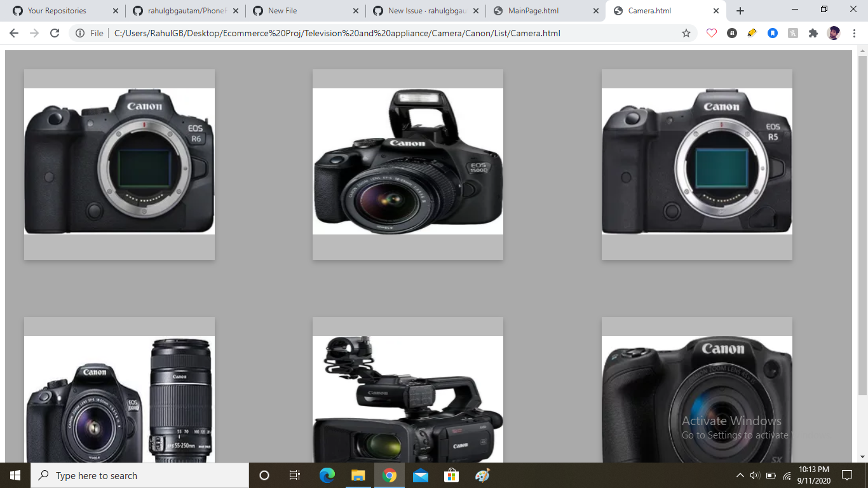
Task: Close the Your Repositories tab
Action: point(115,11)
